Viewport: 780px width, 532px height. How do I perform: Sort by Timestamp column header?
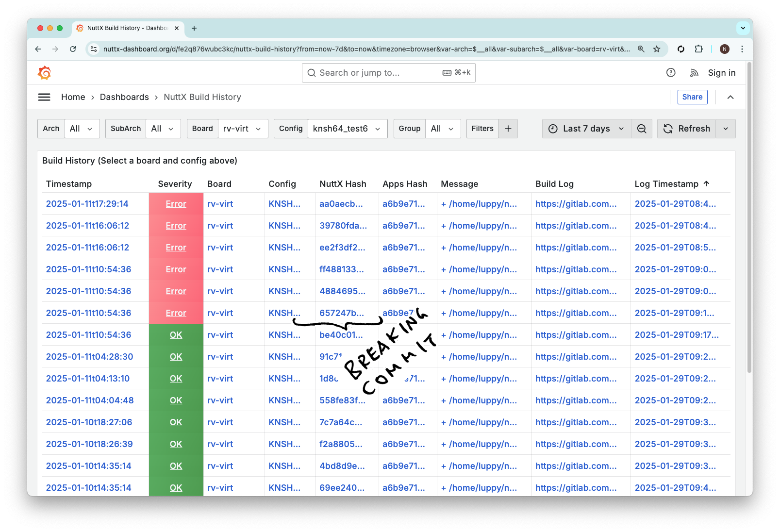click(x=69, y=184)
